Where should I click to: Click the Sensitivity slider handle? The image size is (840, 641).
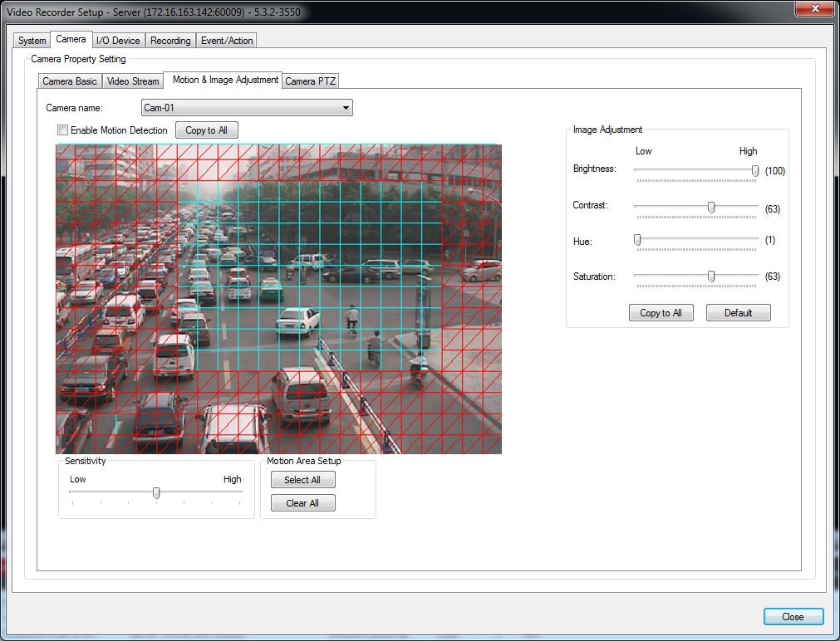point(156,492)
